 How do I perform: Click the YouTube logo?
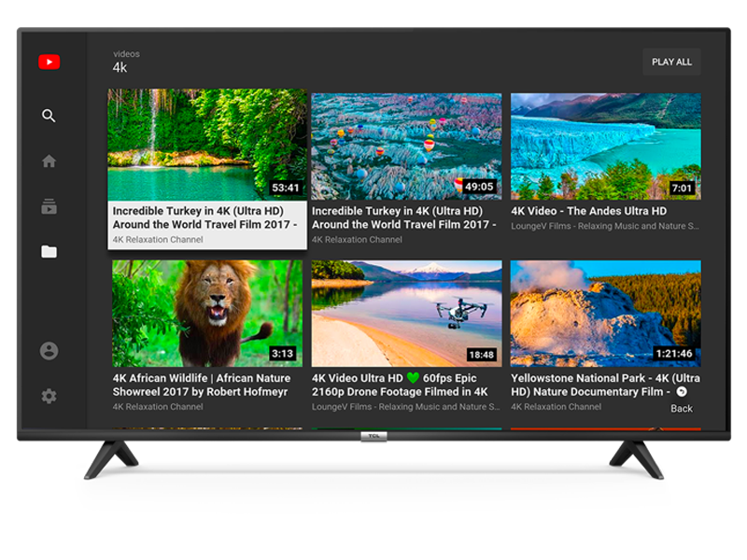48,62
